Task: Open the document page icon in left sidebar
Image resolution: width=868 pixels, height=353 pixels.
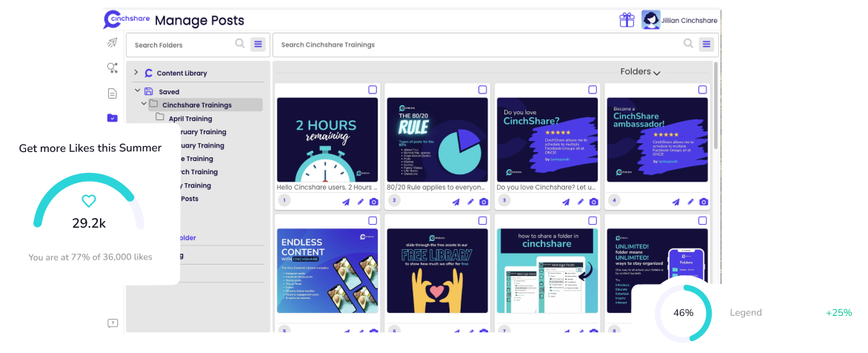Action: 113,93
